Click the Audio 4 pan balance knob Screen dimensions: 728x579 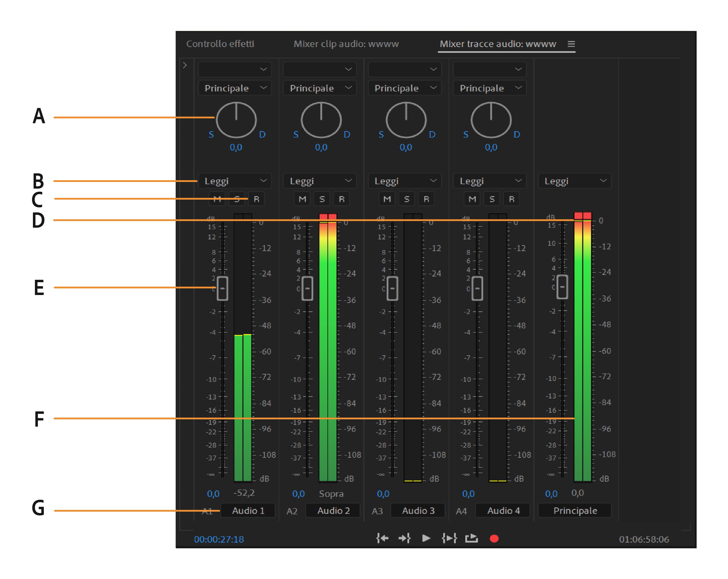pos(491,120)
